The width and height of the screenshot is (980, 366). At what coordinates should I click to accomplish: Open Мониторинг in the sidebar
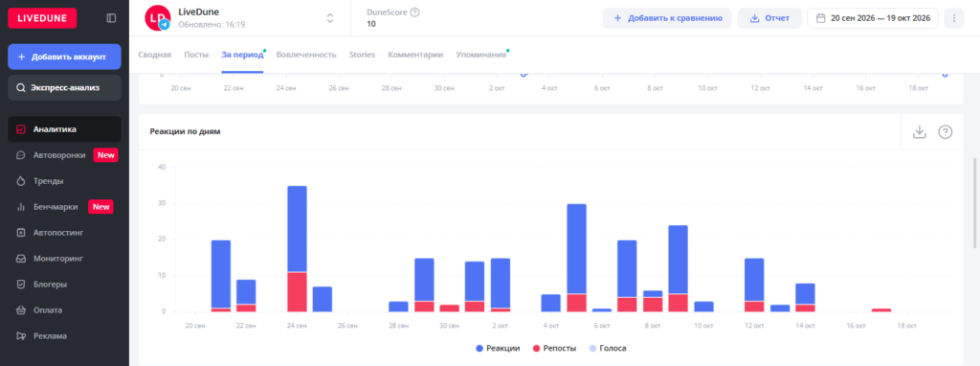click(64, 259)
